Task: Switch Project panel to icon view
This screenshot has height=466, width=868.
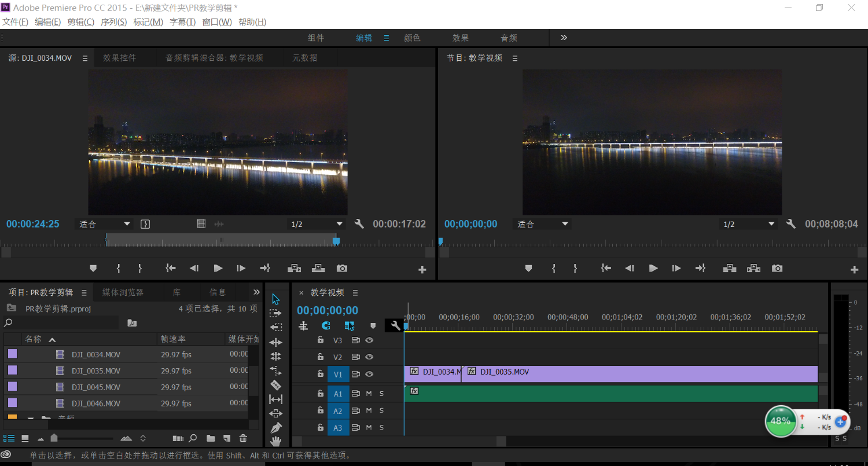Action: pos(25,439)
